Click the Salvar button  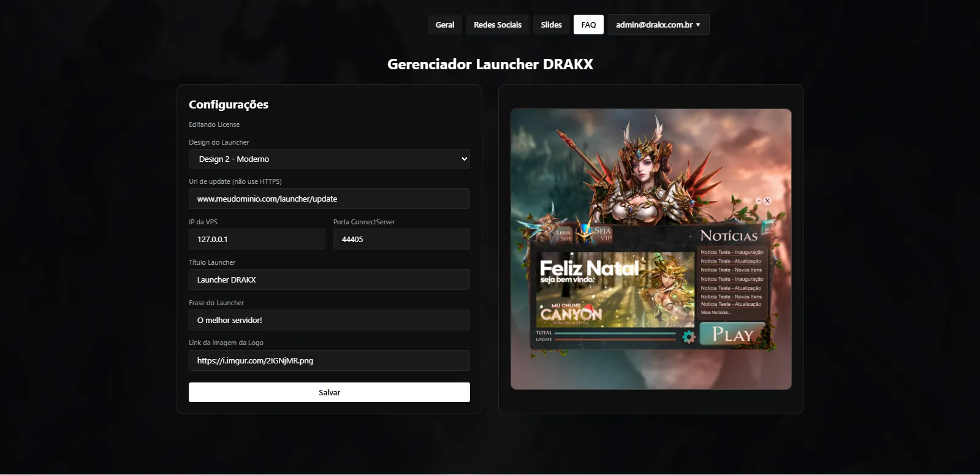click(x=329, y=392)
